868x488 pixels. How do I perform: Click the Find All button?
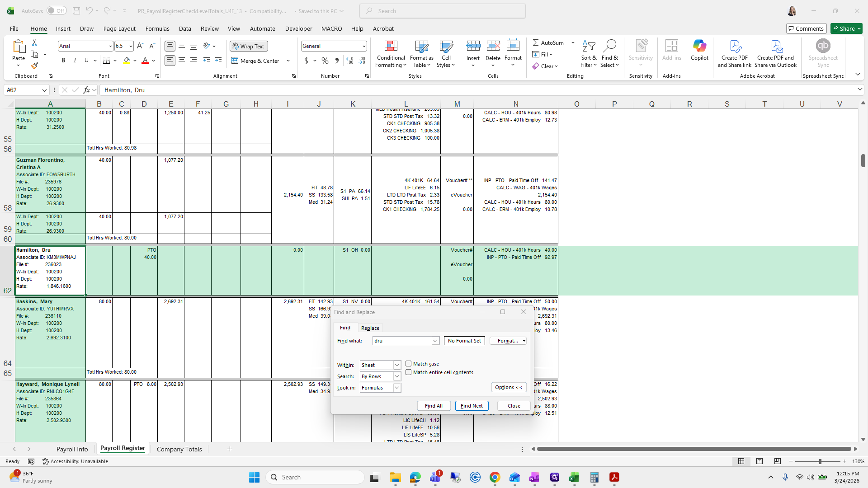pos(434,406)
